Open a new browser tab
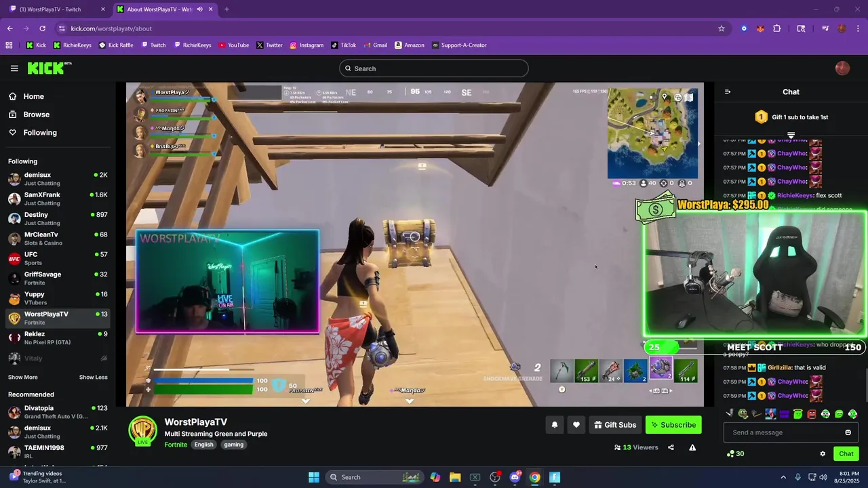 (x=226, y=9)
